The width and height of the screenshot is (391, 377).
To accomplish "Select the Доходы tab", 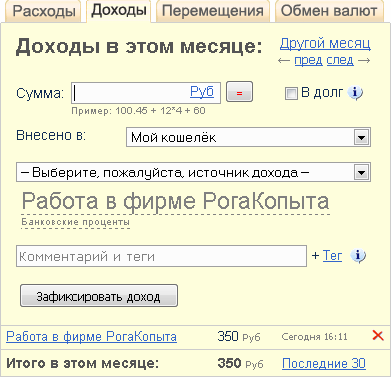I will coord(119,10).
